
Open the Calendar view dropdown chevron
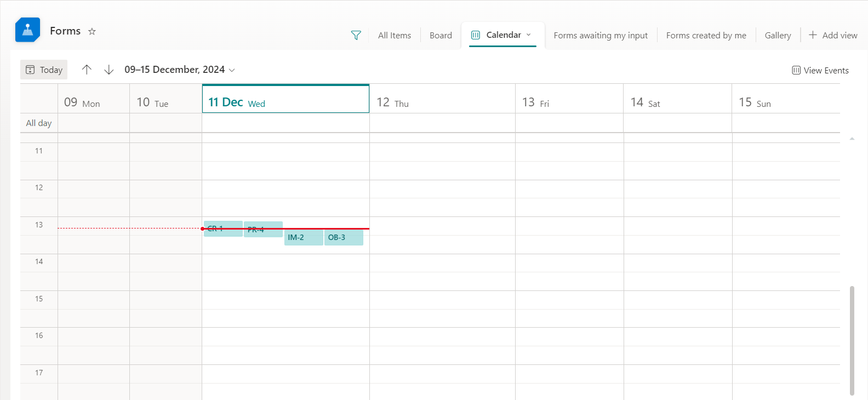tap(529, 35)
